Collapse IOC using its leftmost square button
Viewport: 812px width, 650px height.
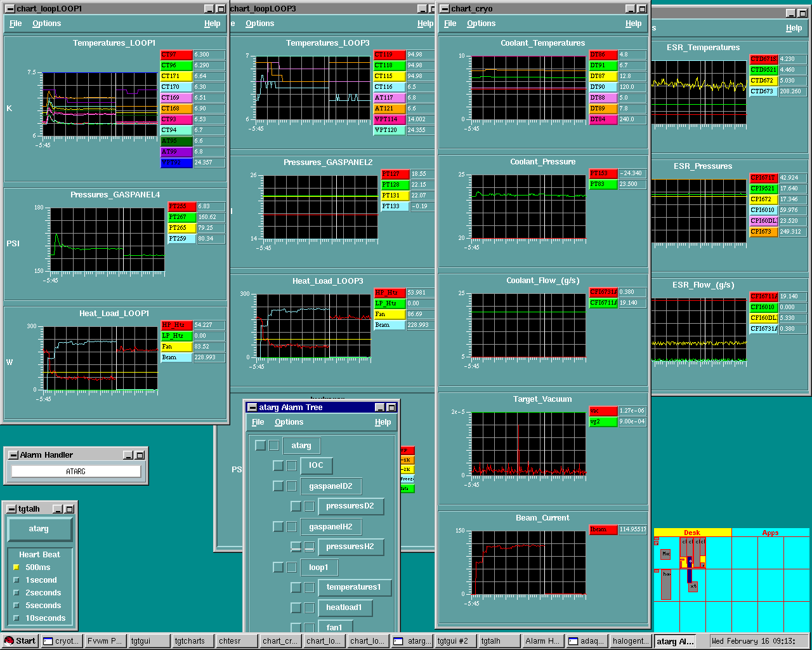(x=278, y=466)
